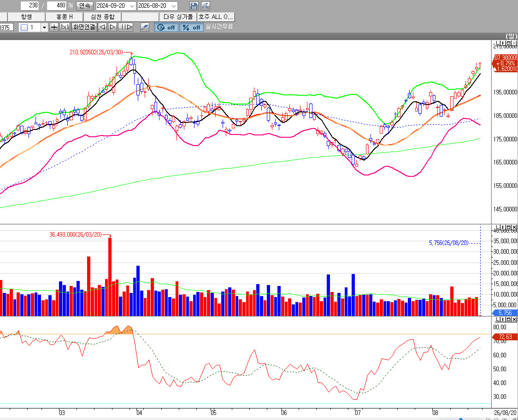Click the color box beside 1
This screenshot has height=420, width=518.
(x=24, y=28)
